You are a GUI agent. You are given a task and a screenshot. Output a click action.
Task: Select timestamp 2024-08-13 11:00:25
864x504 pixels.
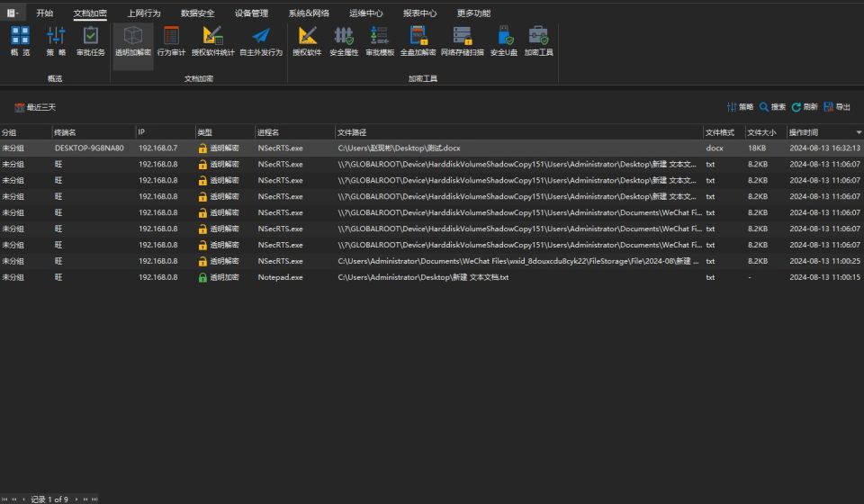pos(825,261)
